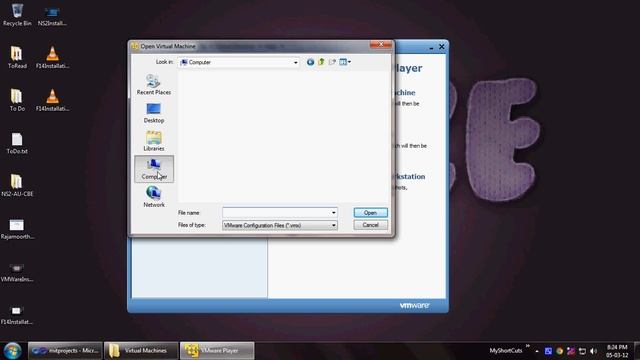The height and width of the screenshot is (360, 640).
Task: Select NS2-AU-CBE folder on desktop
Action: 17,186
